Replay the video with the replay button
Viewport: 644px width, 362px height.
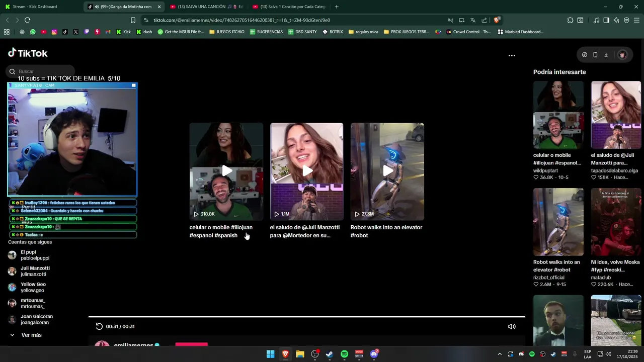[x=99, y=326]
